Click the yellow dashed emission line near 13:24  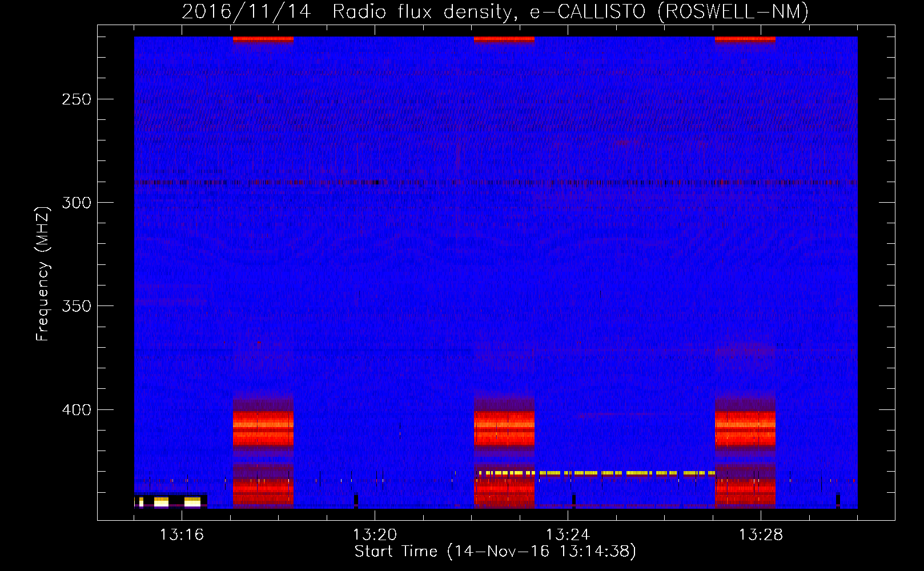[x=597, y=473]
